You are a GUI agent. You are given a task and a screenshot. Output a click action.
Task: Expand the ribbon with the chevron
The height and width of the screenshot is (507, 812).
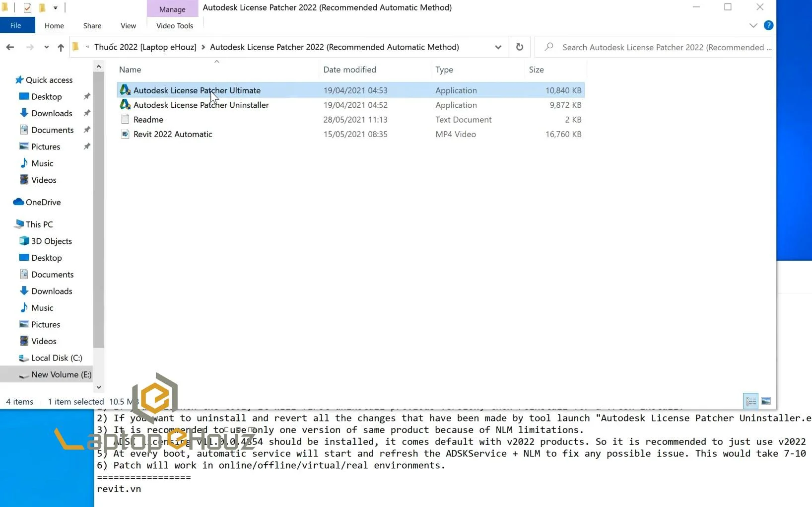[753, 25]
